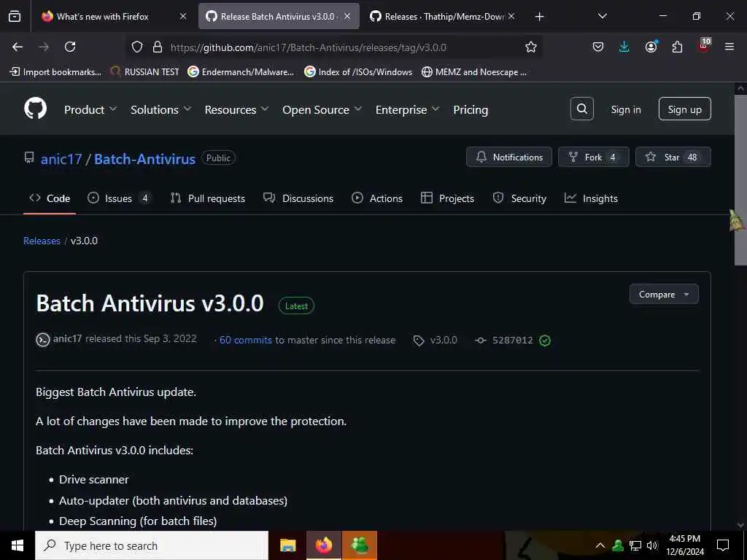Expand the Resources menu
Image resolution: width=747 pixels, height=560 pixels.
(237, 109)
